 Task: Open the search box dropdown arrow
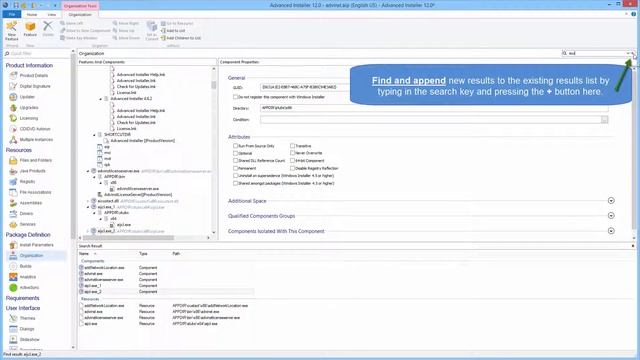point(628,53)
